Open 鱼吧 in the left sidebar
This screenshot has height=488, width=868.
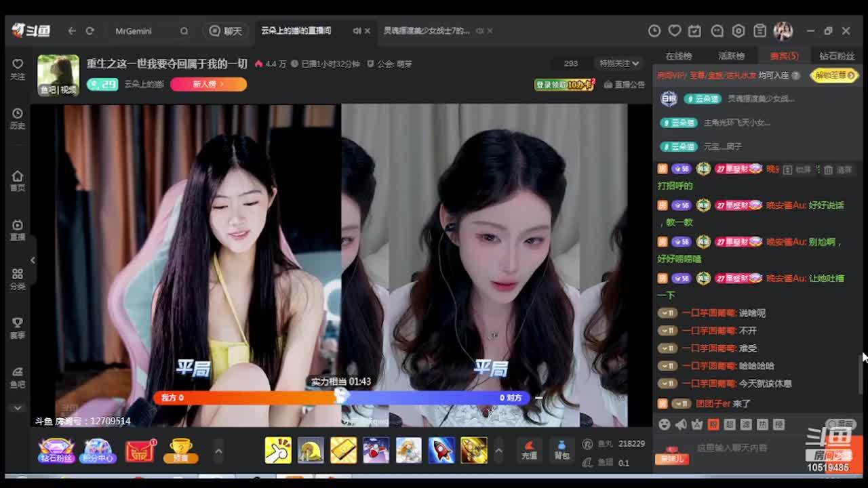18,378
